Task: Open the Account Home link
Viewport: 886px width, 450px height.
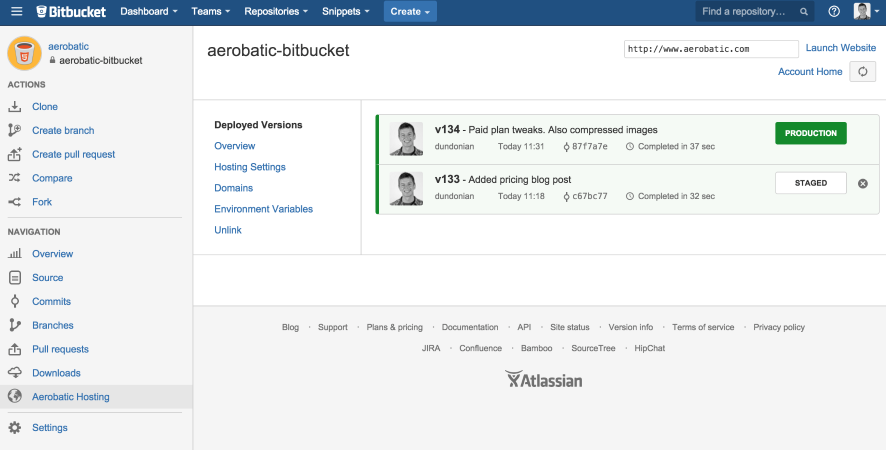Action: [810, 72]
